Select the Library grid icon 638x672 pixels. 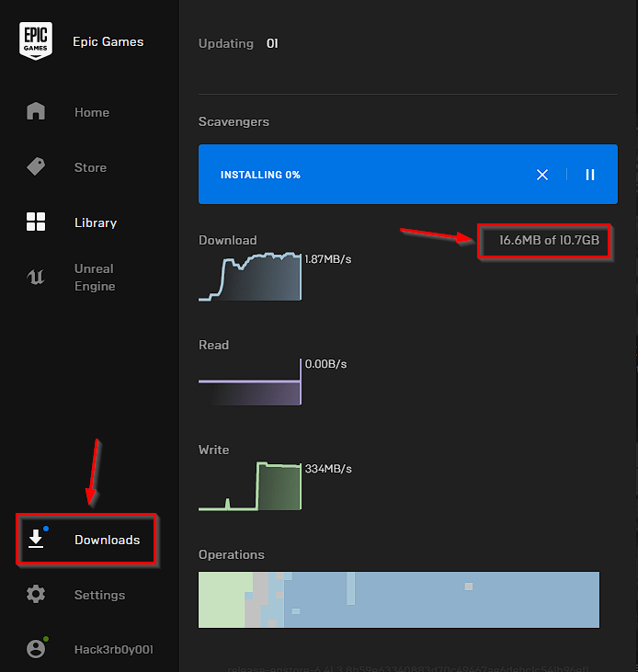36,222
